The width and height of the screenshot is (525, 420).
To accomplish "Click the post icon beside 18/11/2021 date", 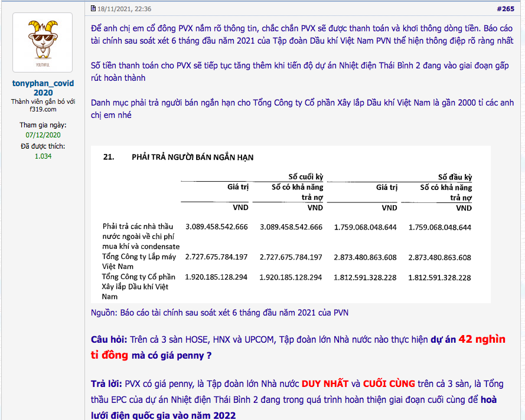I will tap(93, 8).
